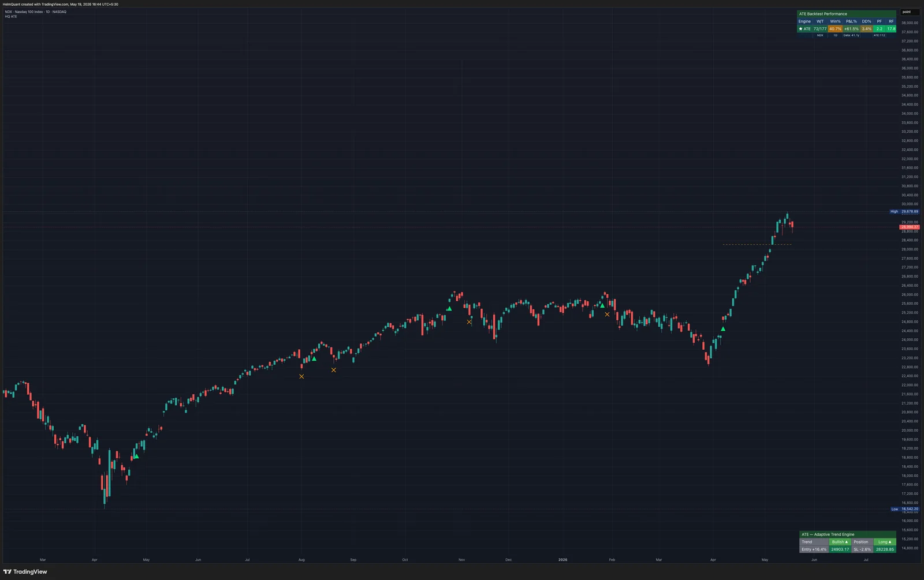Image resolution: width=924 pixels, height=580 pixels.
Task: Click the 'Win%' column header
Action: point(835,21)
